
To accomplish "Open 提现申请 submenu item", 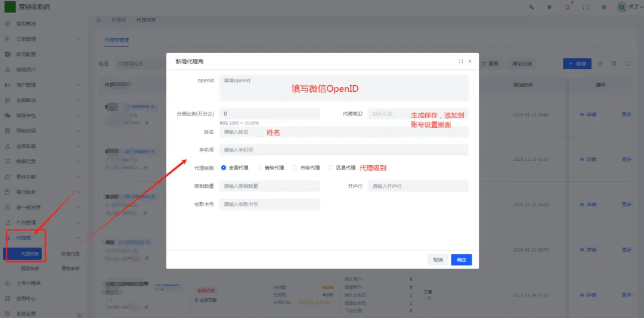I will [x=30, y=268].
